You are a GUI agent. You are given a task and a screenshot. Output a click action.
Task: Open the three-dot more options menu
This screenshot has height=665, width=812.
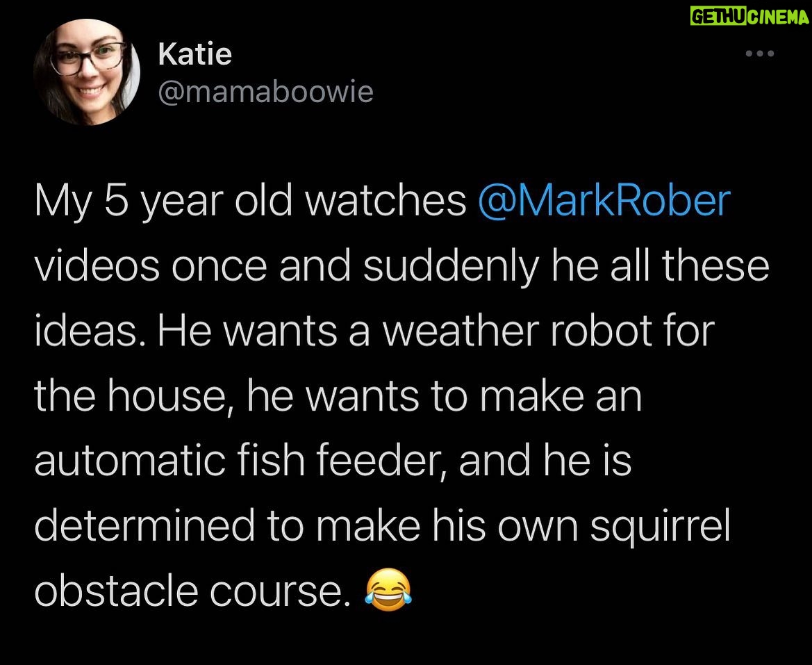[x=759, y=54]
